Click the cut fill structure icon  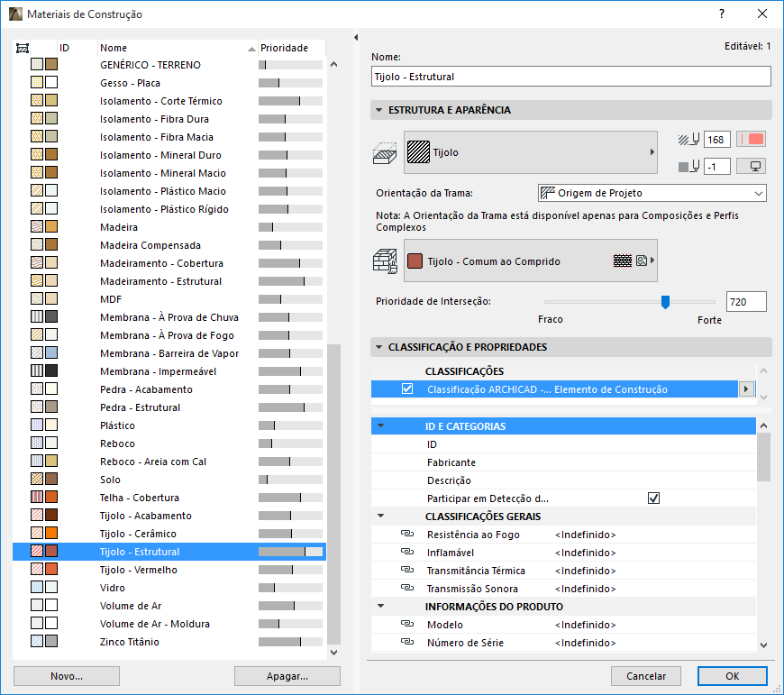(385, 153)
